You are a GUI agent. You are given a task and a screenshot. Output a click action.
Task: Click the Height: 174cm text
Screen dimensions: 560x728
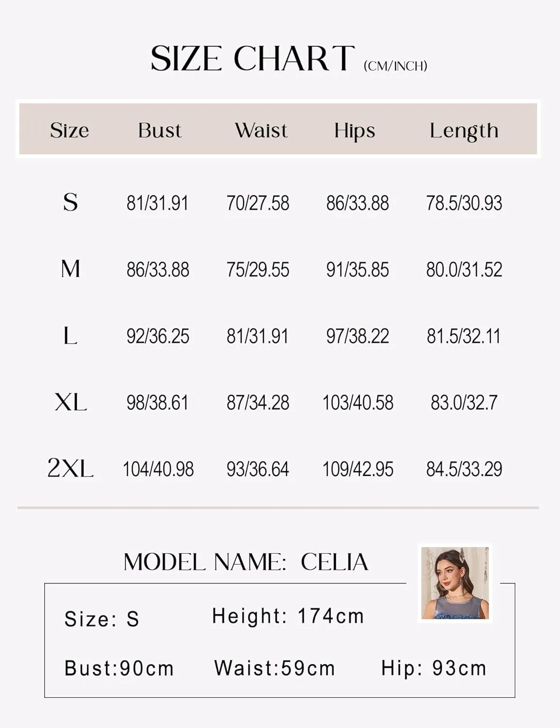288,616
